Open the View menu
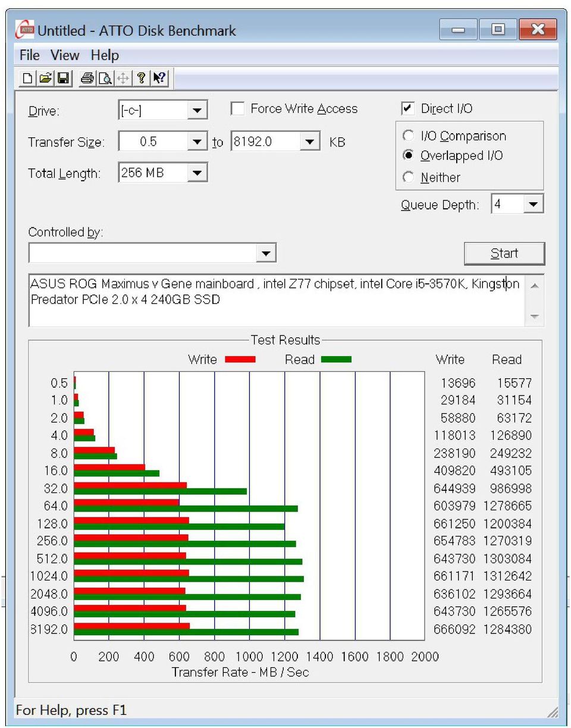Image resolution: width=571 pixels, height=728 pixels. coord(65,55)
